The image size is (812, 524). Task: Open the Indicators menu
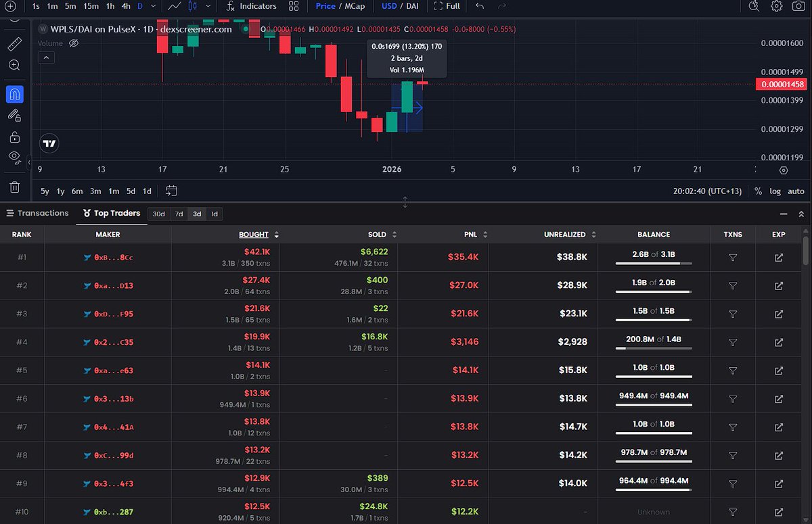tap(250, 6)
